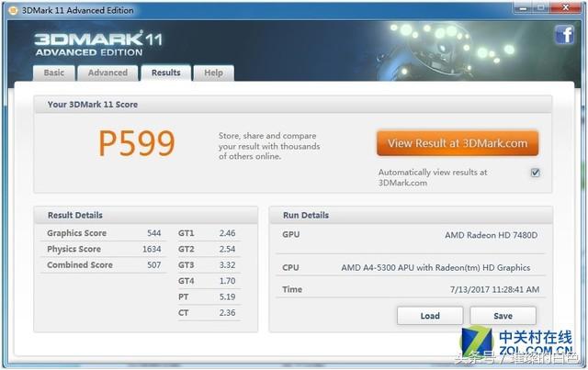Click the P599 score value
The image size is (588, 370).
[136, 143]
